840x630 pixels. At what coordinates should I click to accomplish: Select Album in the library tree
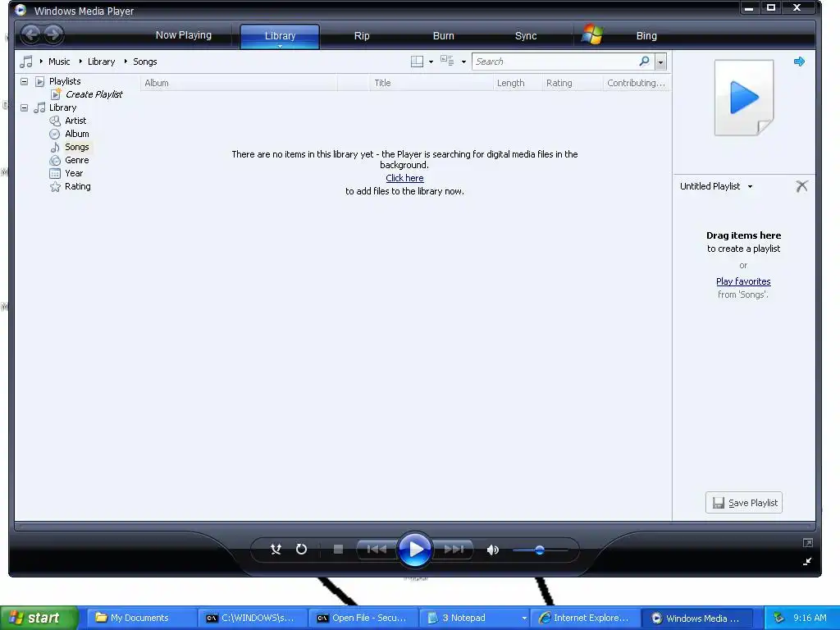point(76,134)
